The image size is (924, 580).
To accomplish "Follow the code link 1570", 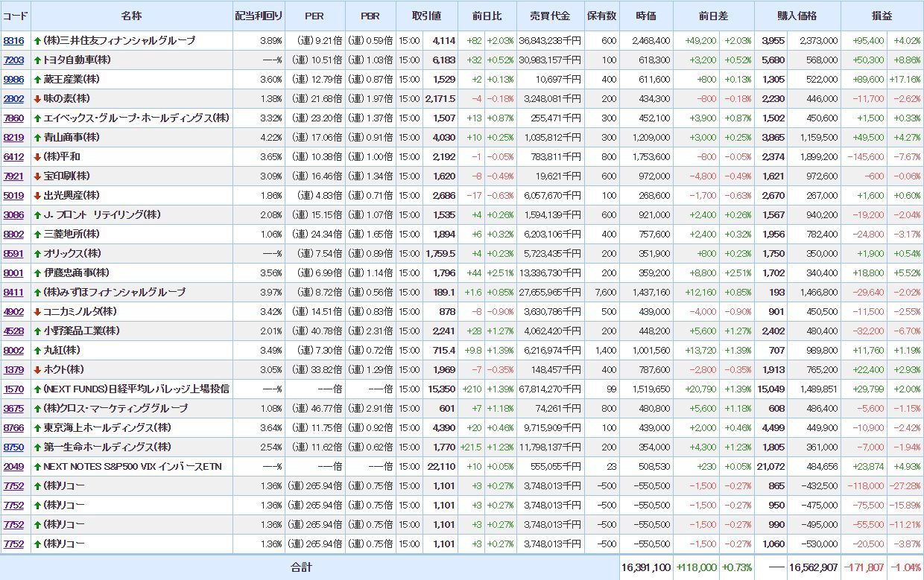I will [x=13, y=389].
